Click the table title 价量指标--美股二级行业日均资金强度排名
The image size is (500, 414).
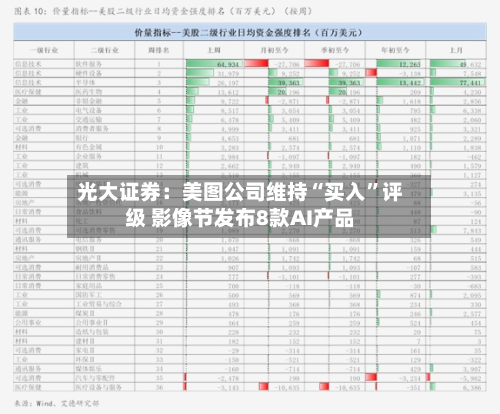pos(248,33)
